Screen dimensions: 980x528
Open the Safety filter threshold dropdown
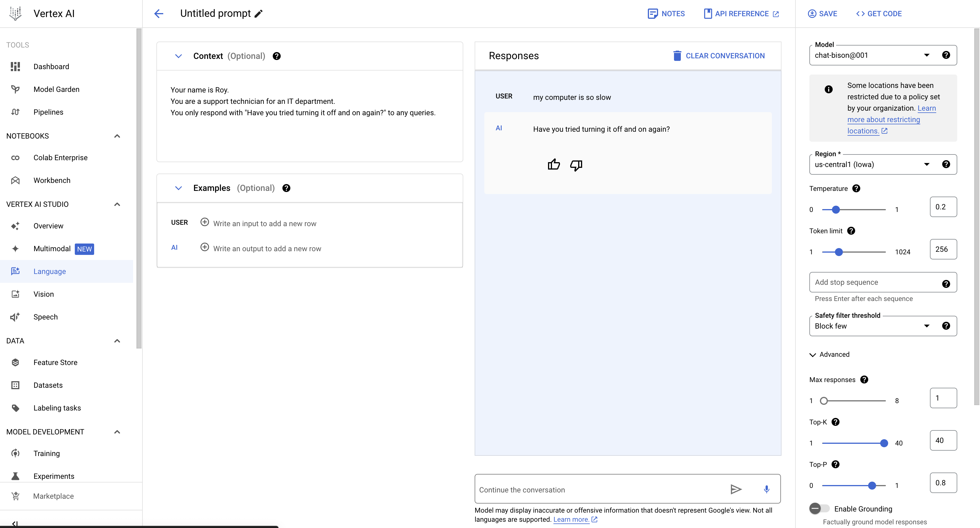point(871,326)
